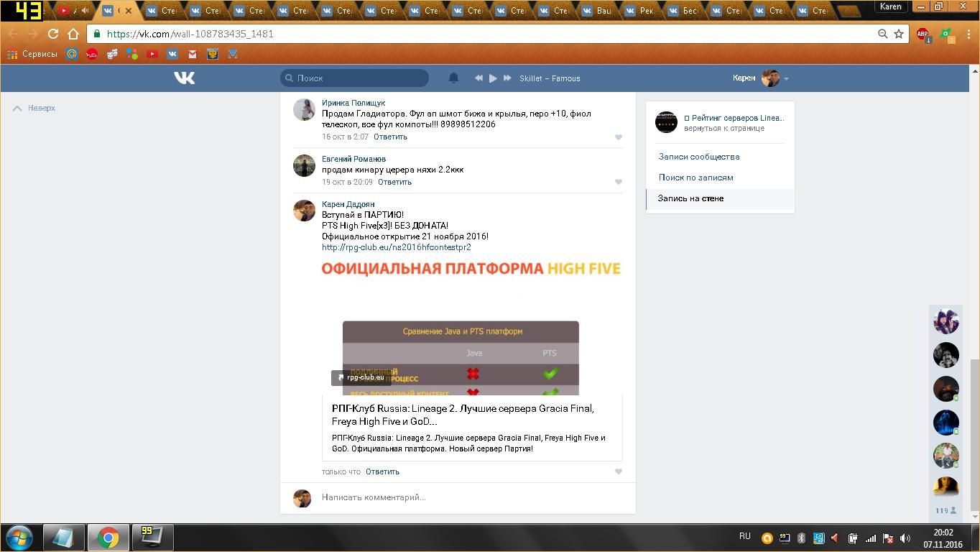Screen dimensions: 980x552
Task: Bookmark this page with star icon
Action: pos(898,34)
